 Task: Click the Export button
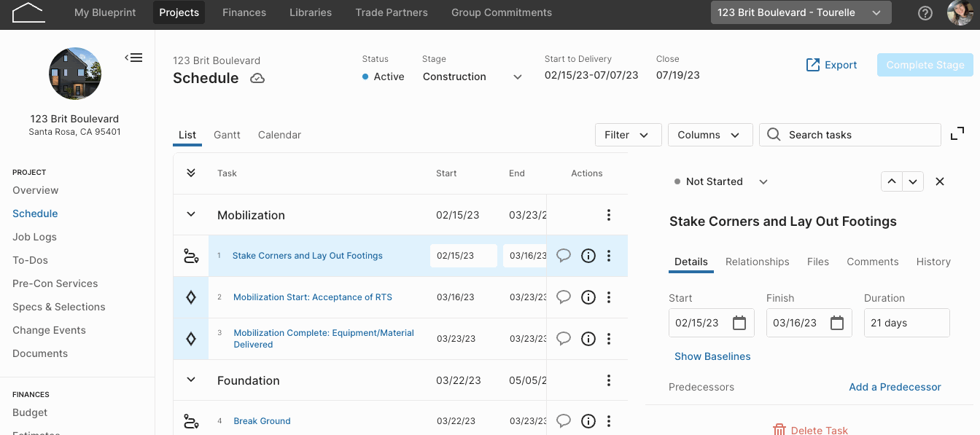coord(831,65)
